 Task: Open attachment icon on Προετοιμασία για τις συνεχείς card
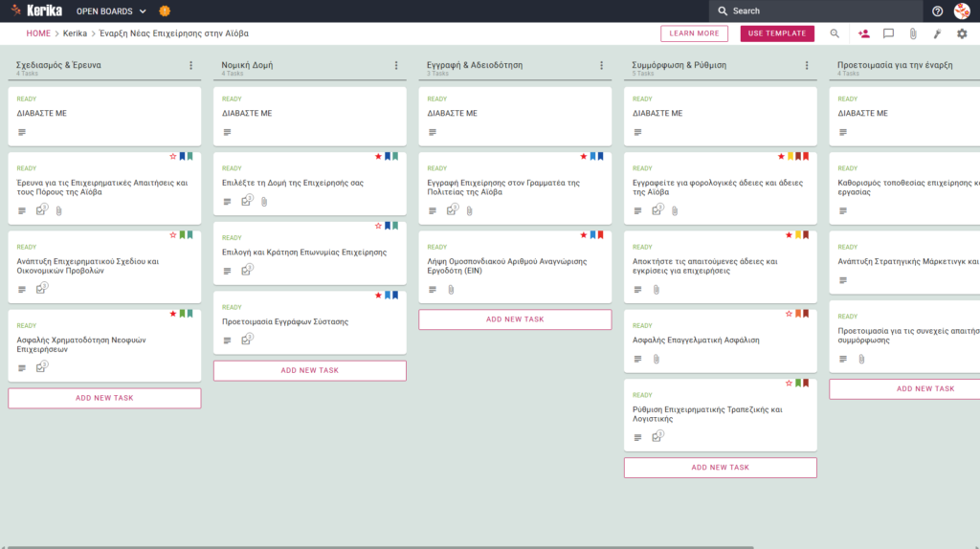coord(861,359)
